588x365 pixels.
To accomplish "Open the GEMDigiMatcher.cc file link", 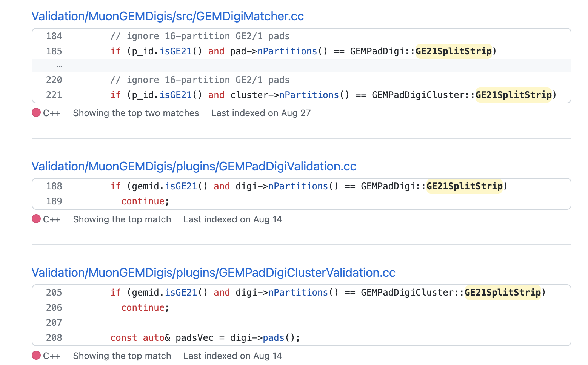I will [168, 16].
